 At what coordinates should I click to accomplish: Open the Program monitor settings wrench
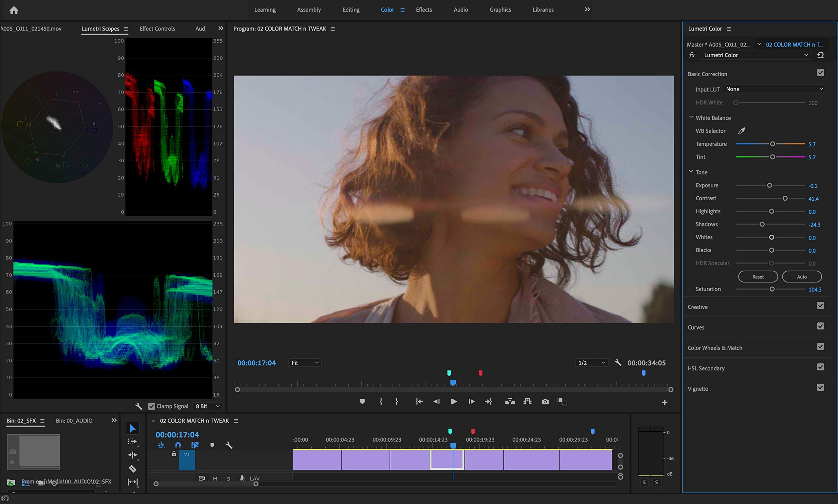[618, 363]
